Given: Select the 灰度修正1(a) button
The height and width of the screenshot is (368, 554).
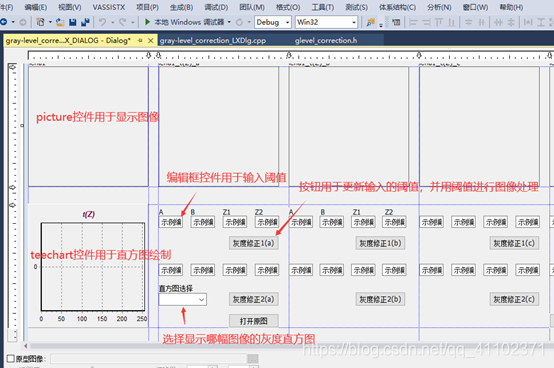Looking at the screenshot, I should 253,243.
